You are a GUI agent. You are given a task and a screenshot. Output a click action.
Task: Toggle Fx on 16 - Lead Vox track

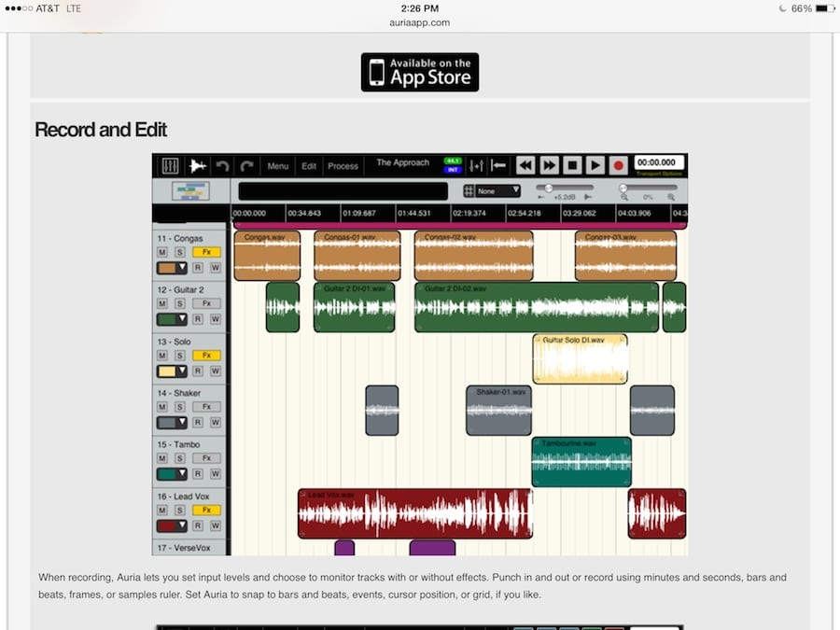206,510
